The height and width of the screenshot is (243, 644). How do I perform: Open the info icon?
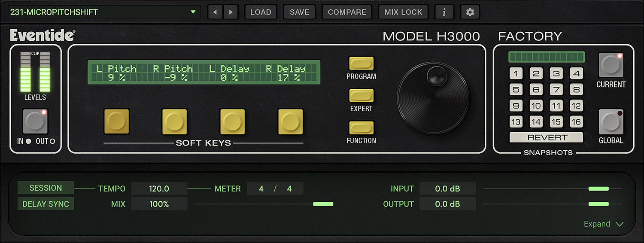(x=444, y=12)
